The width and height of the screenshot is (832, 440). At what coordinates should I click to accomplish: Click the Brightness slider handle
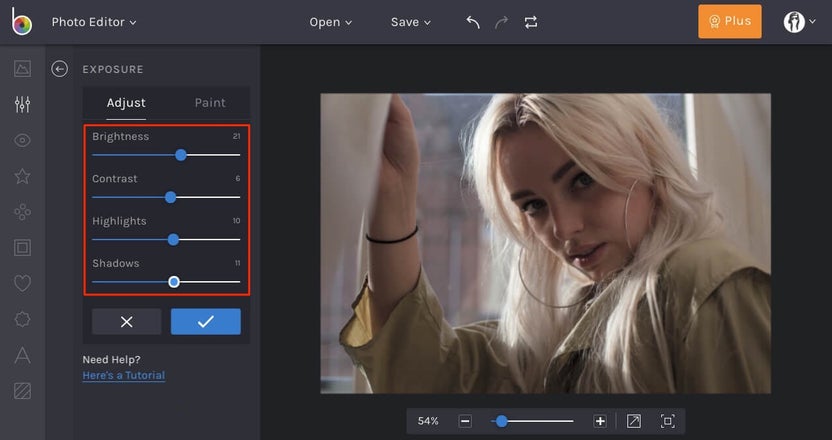coord(181,155)
